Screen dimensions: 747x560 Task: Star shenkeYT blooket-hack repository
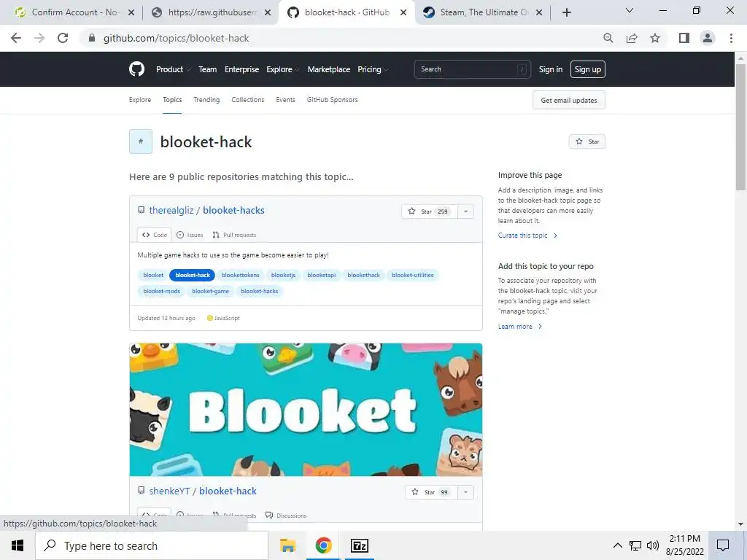[433, 492]
